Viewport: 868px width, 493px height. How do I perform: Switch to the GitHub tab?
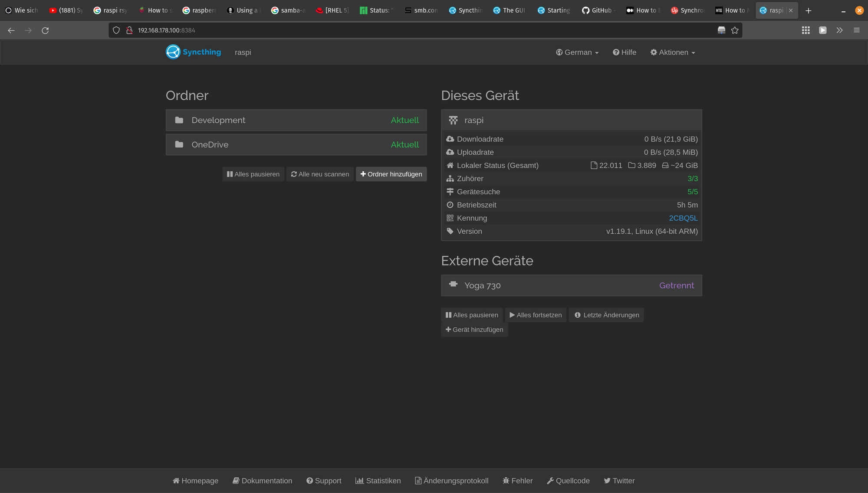(598, 10)
